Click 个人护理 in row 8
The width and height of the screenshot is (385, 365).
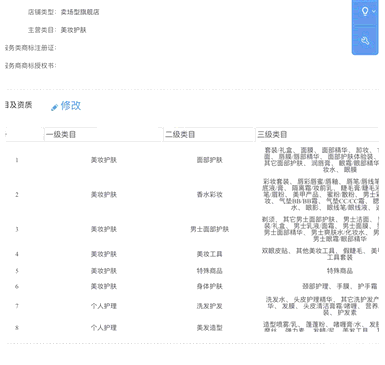(104, 328)
